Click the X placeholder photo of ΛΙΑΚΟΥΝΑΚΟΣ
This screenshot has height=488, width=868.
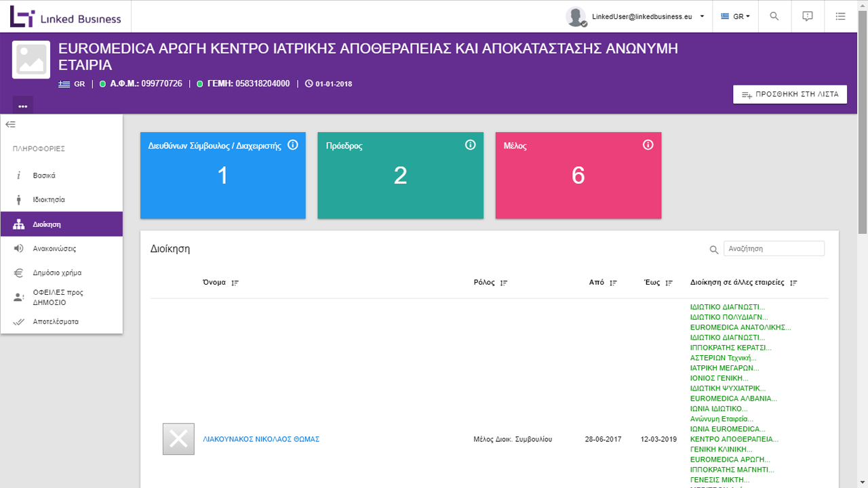pyautogui.click(x=178, y=439)
